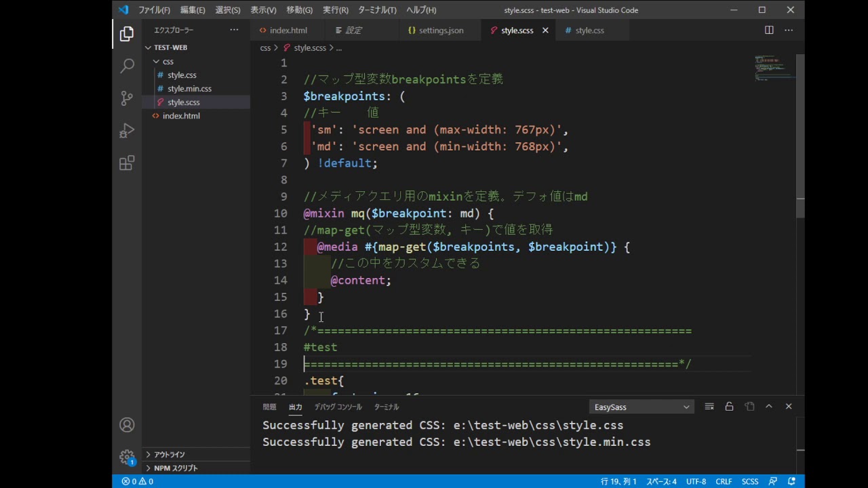Open the 選択(S) menu
The image size is (868, 488).
(x=228, y=9)
